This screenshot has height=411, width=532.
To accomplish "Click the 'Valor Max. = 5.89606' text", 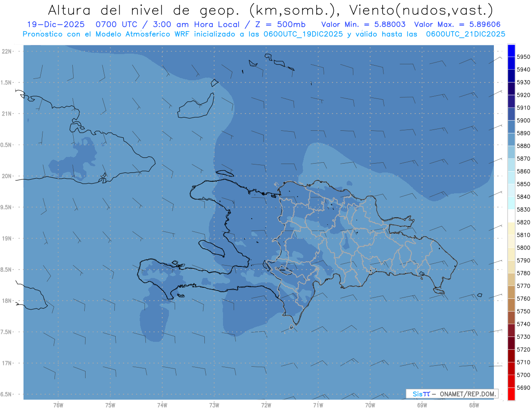I will [458, 24].
